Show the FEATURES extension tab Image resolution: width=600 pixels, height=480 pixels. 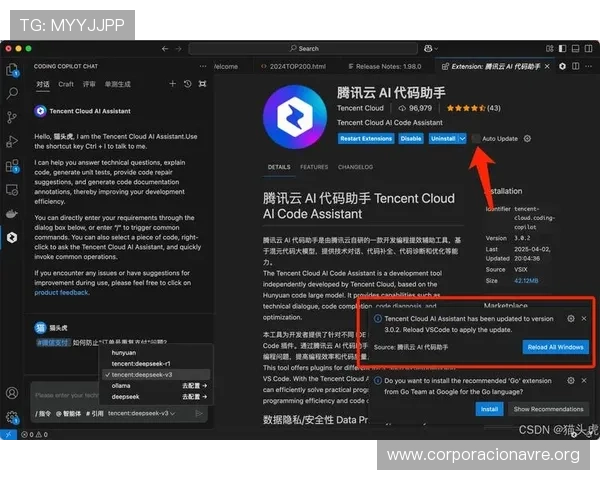click(x=314, y=167)
